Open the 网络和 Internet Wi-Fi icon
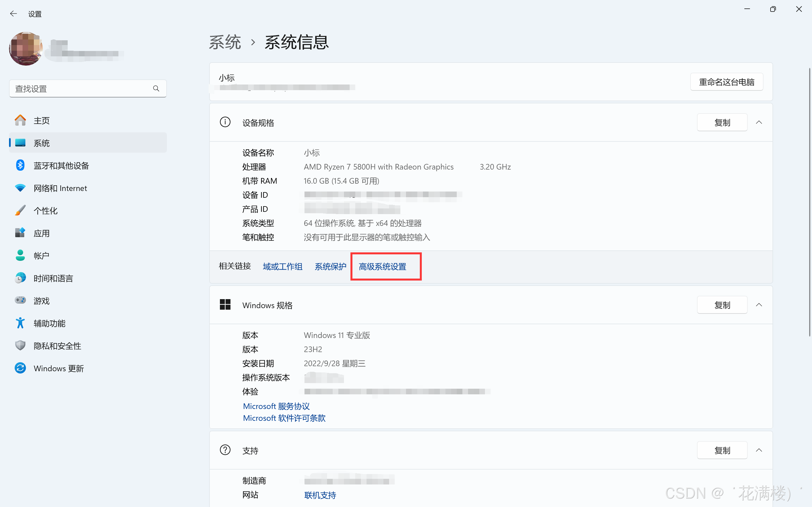 click(20, 188)
